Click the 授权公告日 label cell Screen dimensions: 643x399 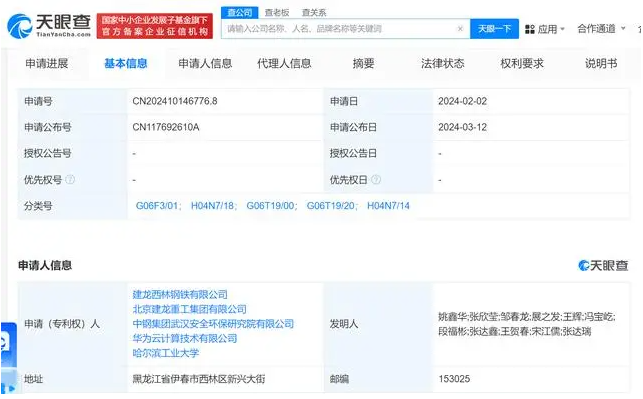coord(378,153)
